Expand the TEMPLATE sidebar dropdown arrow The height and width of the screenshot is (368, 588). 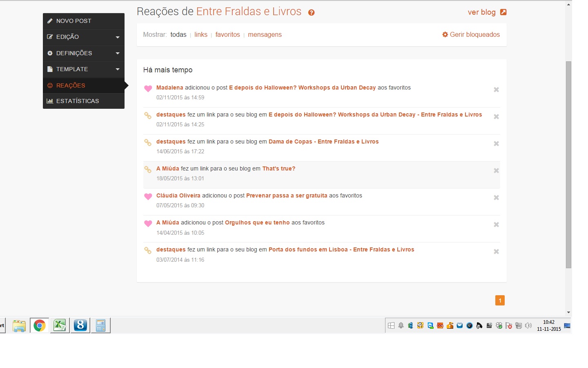(118, 70)
